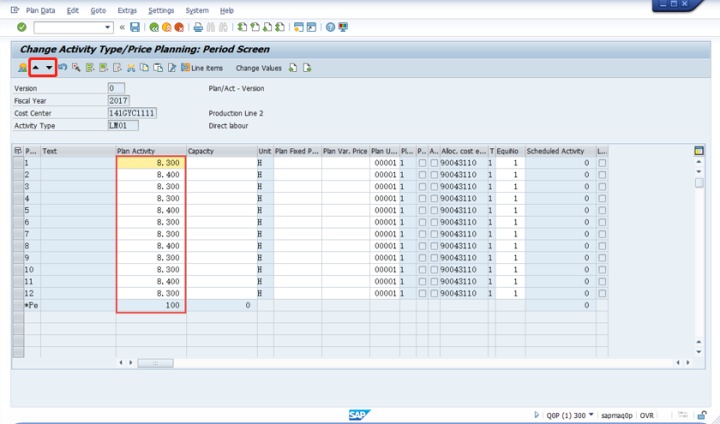Open the Q0P (1) 300 system dropdown
This screenshot has width=720, height=424.
click(x=591, y=415)
